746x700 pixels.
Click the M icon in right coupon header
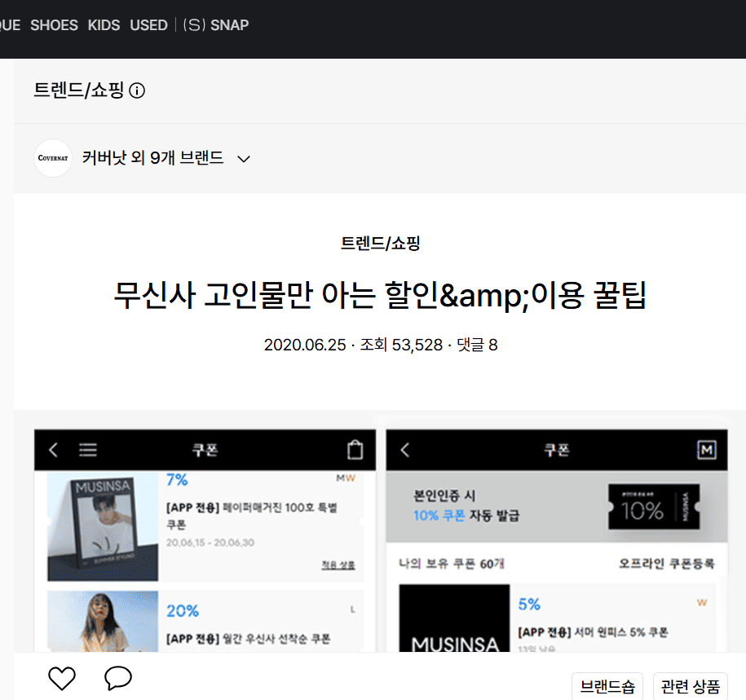click(707, 450)
